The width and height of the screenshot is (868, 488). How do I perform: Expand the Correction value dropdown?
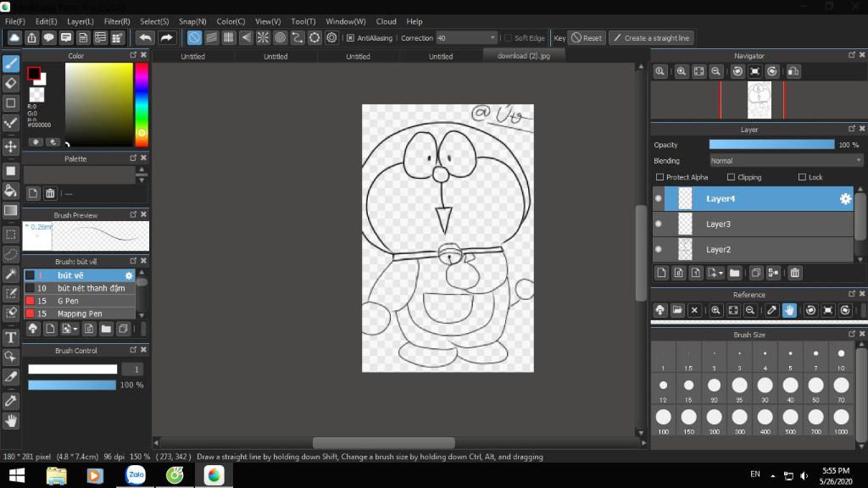(x=492, y=38)
